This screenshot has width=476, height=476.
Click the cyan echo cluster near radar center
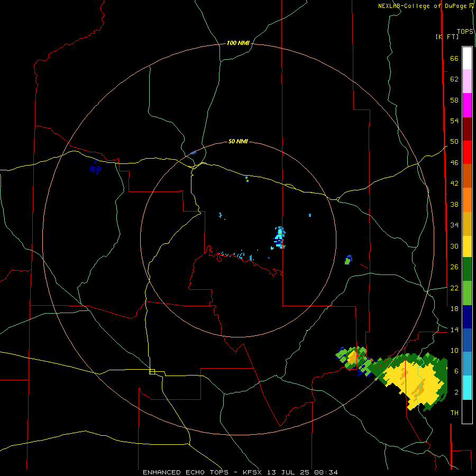(279, 238)
